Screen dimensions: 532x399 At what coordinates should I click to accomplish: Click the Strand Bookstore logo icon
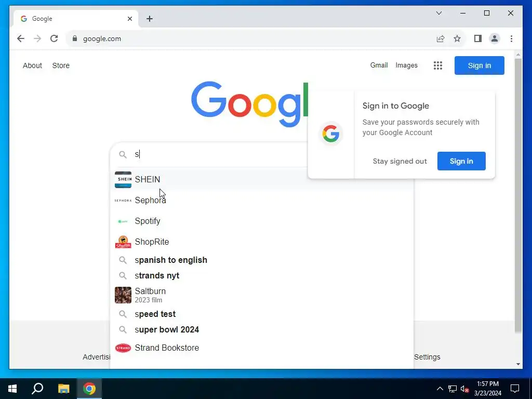tap(123, 348)
